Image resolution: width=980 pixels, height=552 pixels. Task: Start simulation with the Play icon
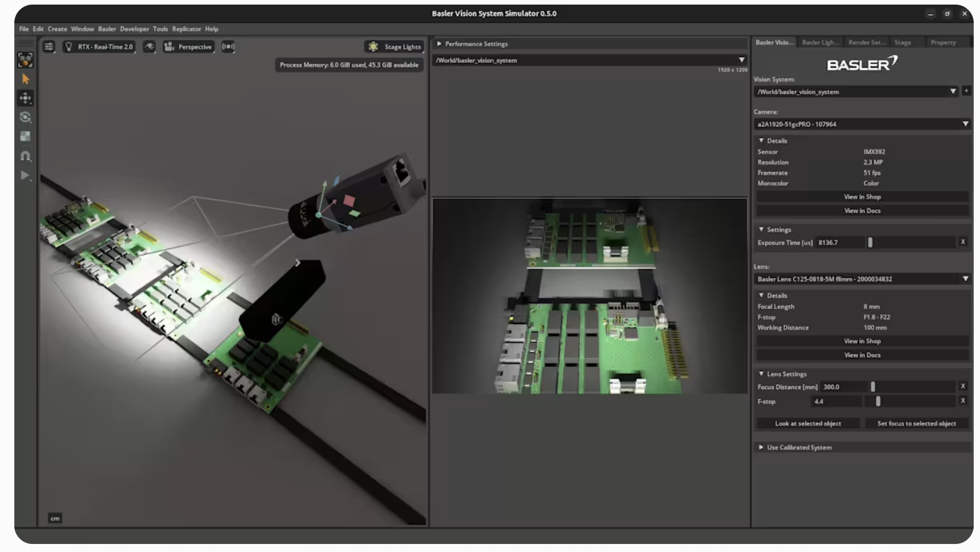25,175
